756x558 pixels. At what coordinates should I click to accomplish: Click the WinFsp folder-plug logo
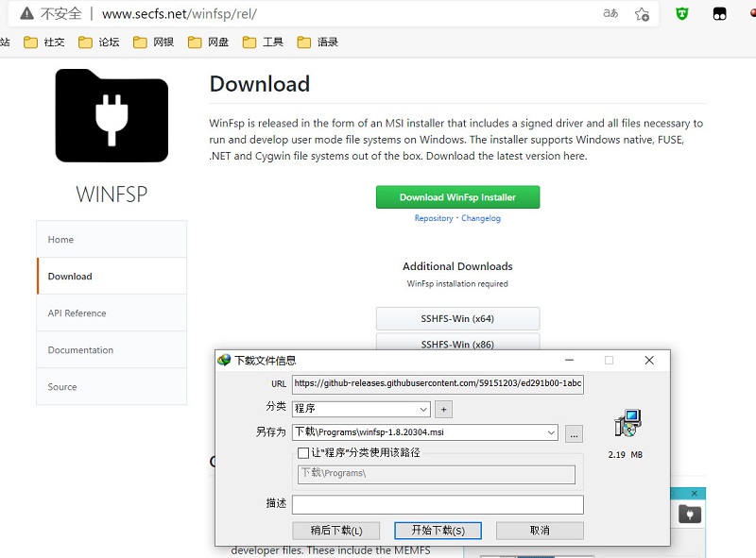[112, 115]
